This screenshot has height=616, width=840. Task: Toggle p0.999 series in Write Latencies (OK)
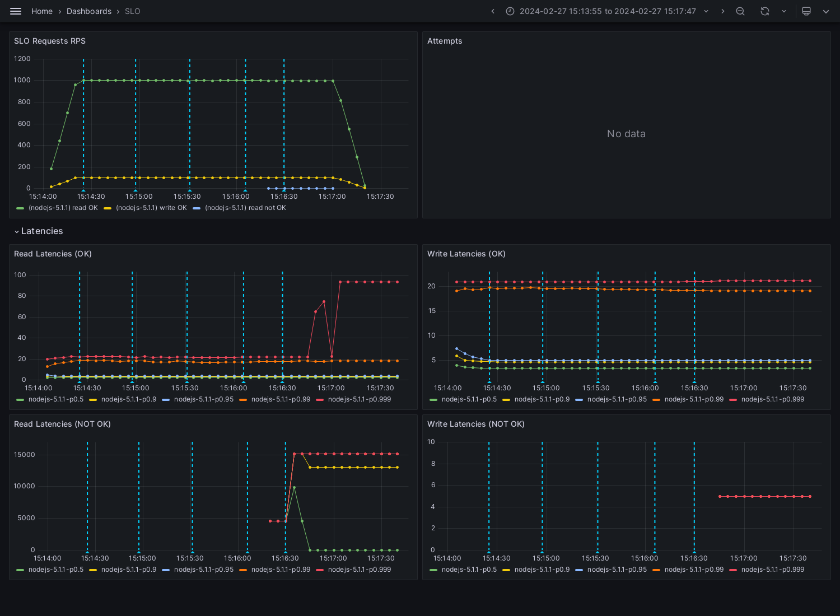point(773,399)
